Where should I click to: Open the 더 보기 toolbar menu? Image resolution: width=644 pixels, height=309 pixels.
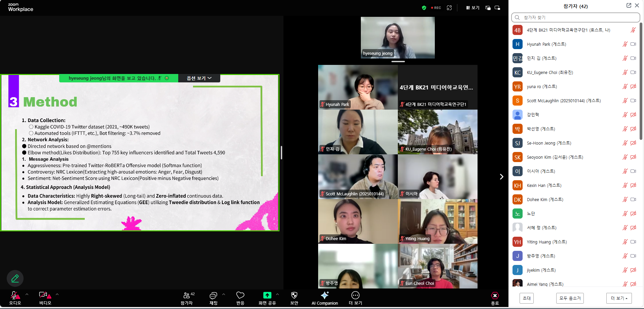[x=355, y=296]
